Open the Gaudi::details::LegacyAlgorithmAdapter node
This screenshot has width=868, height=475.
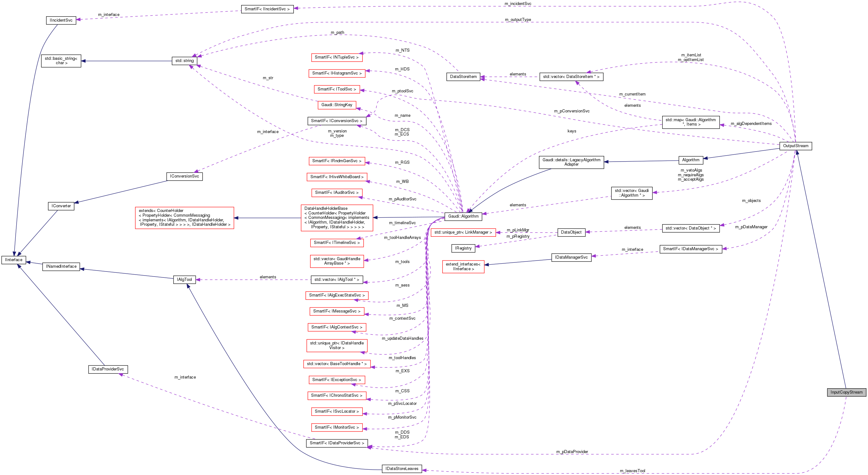571,162
